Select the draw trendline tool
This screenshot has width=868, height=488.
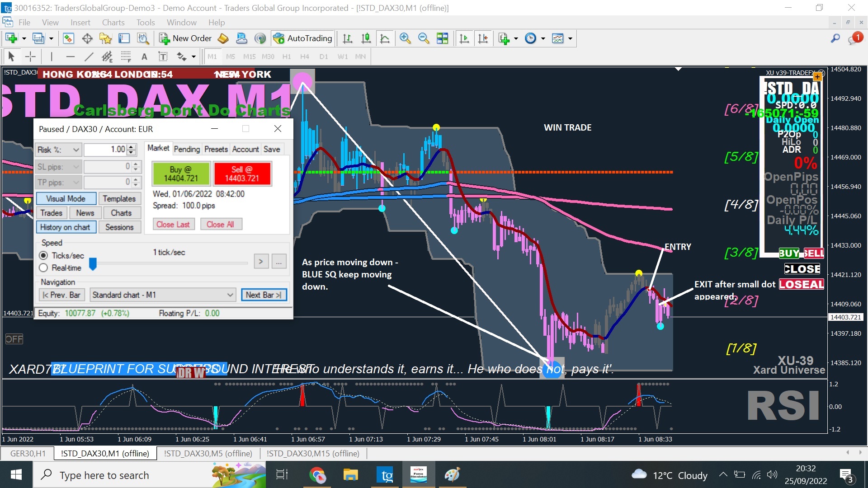point(89,56)
